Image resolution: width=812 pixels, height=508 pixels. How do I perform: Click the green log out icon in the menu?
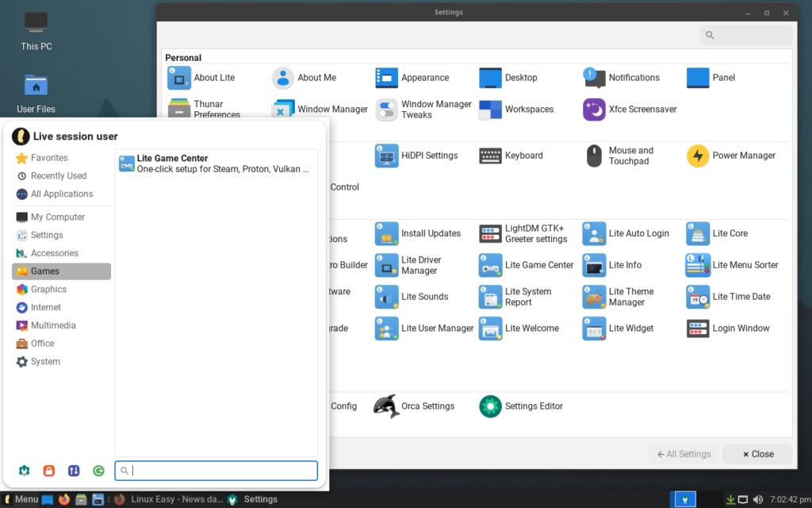(x=98, y=471)
